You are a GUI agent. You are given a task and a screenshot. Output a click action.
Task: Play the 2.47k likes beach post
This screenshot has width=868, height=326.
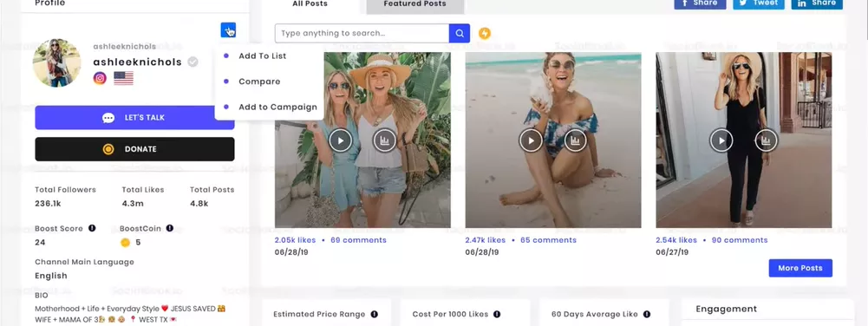pyautogui.click(x=531, y=140)
